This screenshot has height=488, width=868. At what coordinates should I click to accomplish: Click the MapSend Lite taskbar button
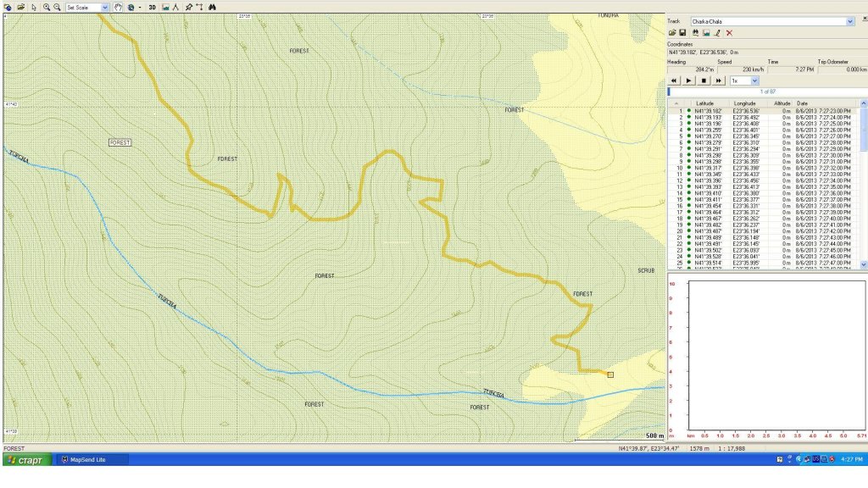pos(92,459)
